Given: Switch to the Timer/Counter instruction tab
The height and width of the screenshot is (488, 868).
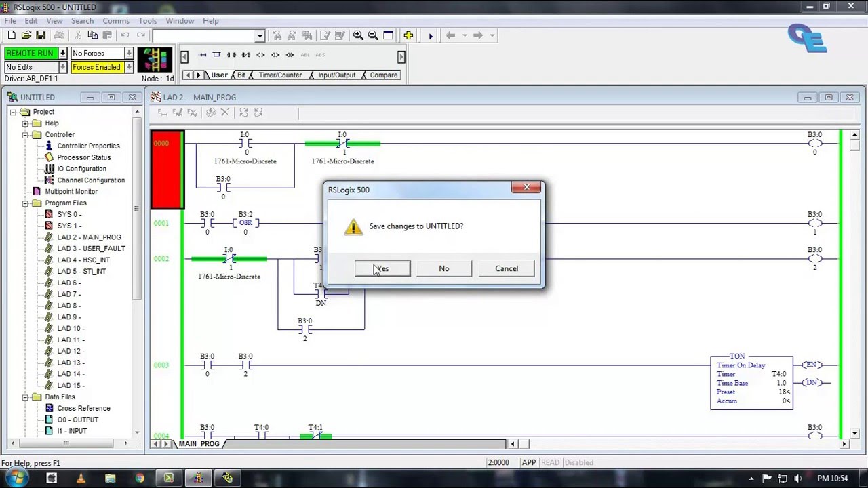Looking at the screenshot, I should [280, 75].
